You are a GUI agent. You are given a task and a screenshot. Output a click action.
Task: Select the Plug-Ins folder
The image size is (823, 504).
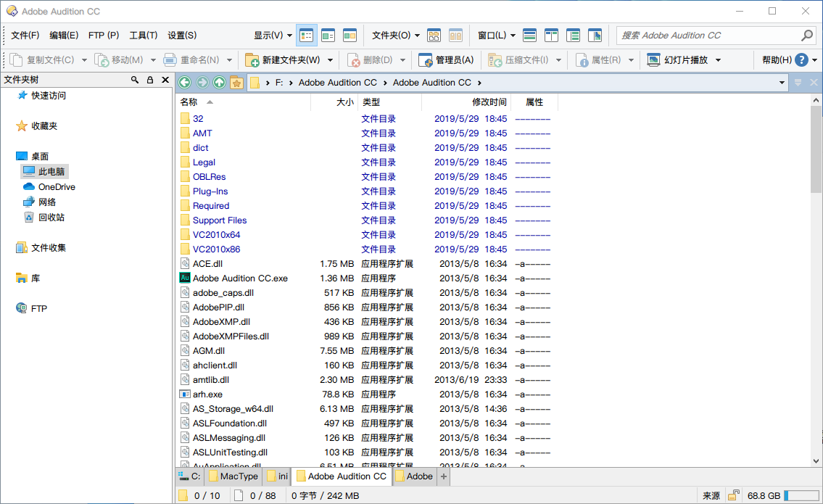(x=210, y=191)
